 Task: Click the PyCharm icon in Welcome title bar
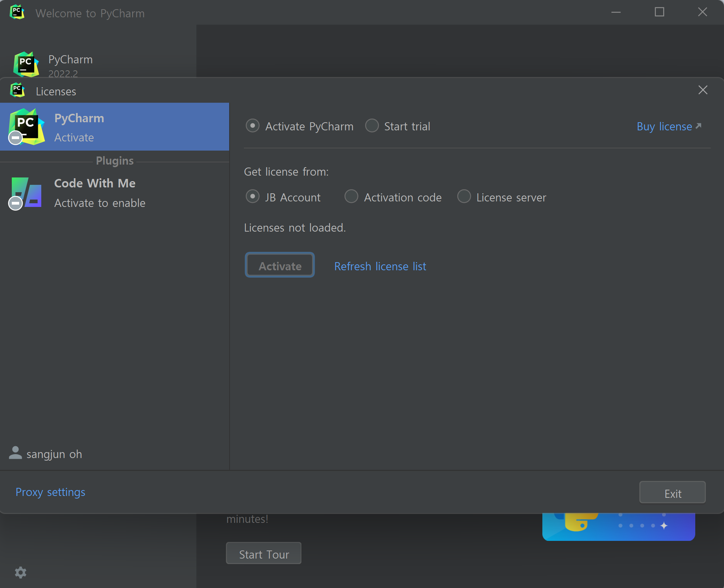pos(17,12)
